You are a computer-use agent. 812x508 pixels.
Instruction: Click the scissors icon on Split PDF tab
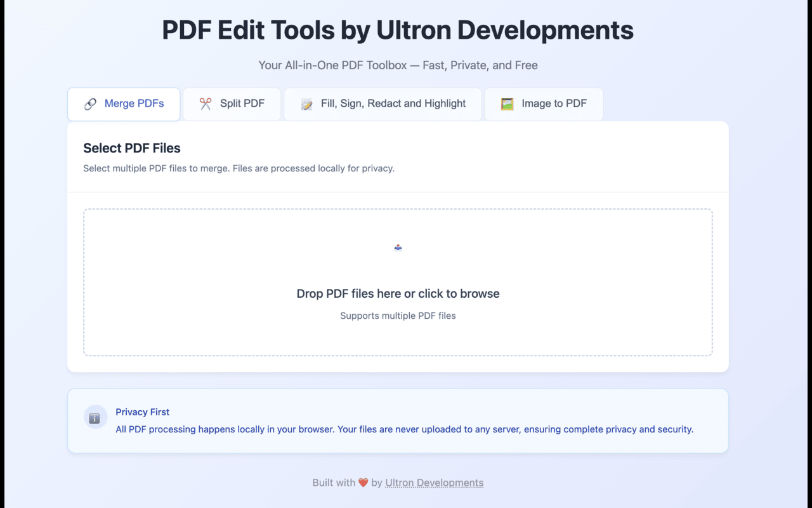206,104
